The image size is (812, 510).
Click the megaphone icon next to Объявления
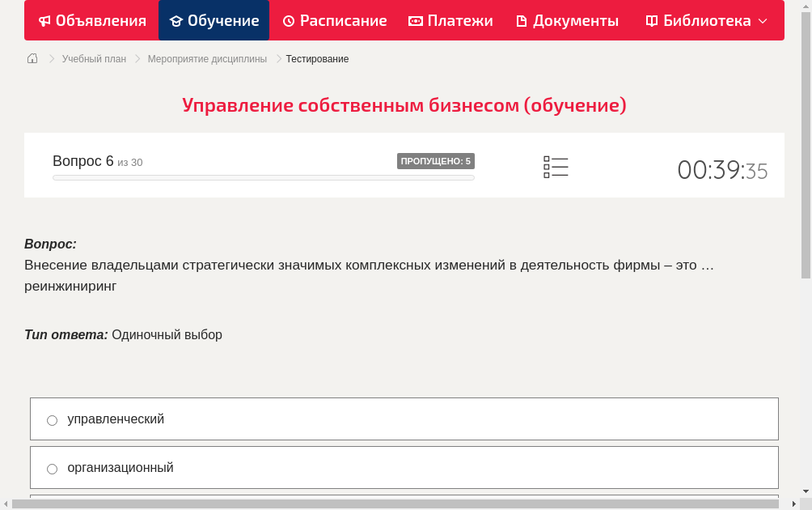click(44, 20)
